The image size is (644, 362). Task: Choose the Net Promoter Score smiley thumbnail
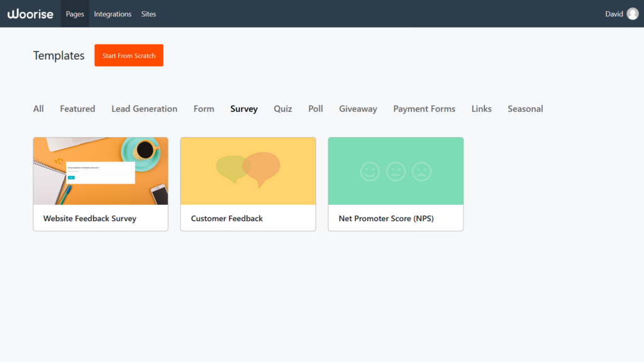pos(396,171)
